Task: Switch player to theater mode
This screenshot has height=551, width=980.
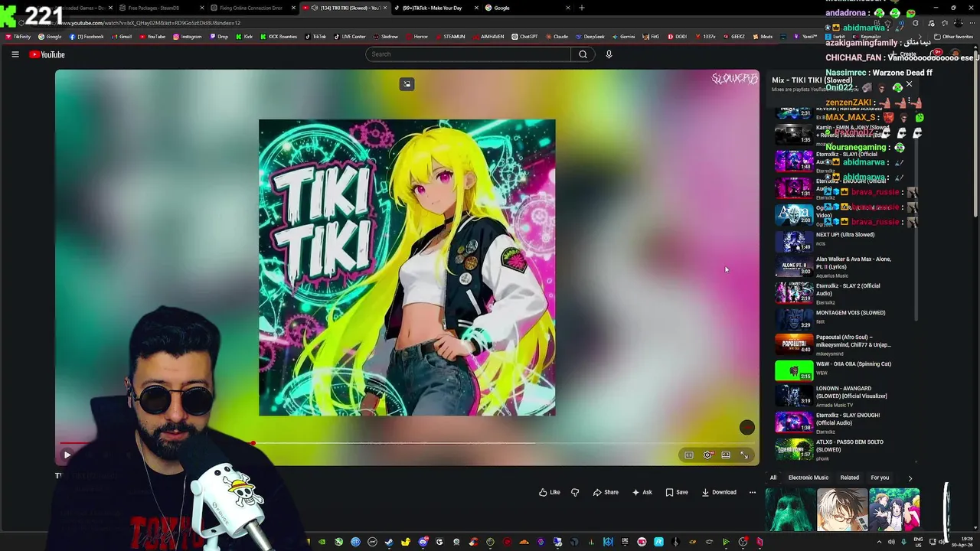Action: [726, 455]
